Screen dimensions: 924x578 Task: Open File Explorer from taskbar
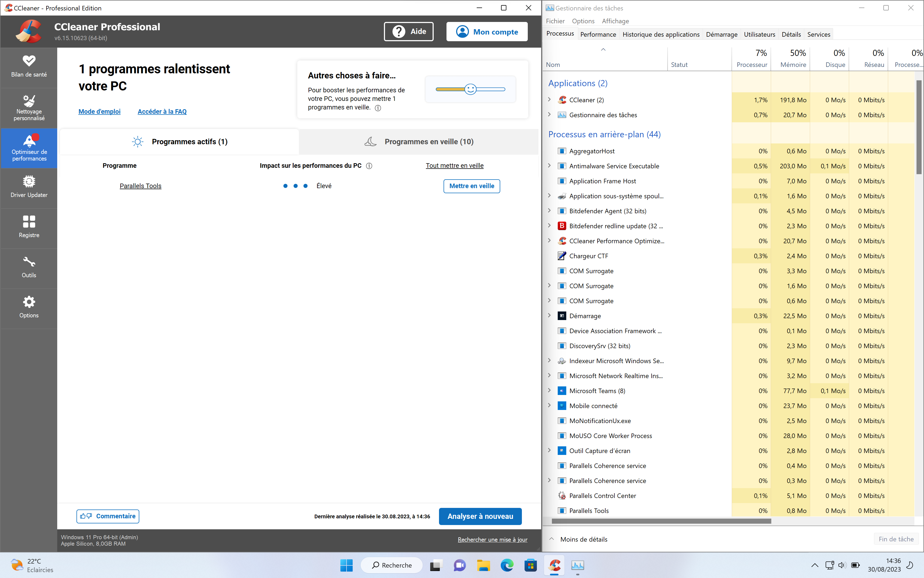(x=483, y=565)
